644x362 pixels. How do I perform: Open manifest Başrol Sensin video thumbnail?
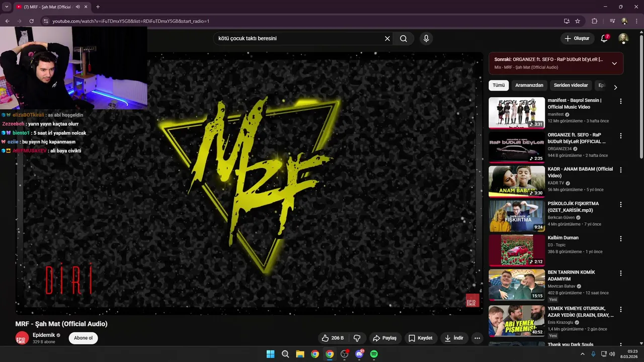(x=517, y=113)
